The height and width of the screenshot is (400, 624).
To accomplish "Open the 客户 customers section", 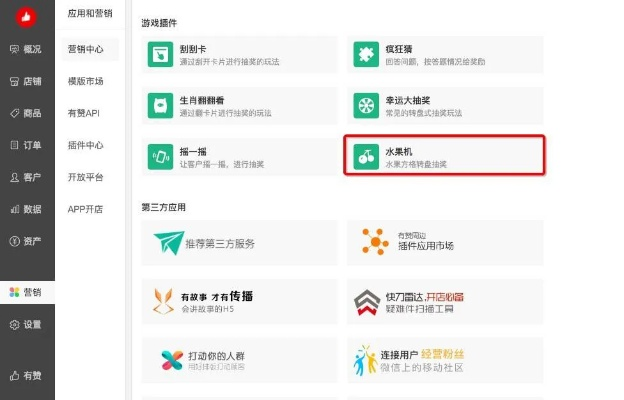I will pos(26,178).
